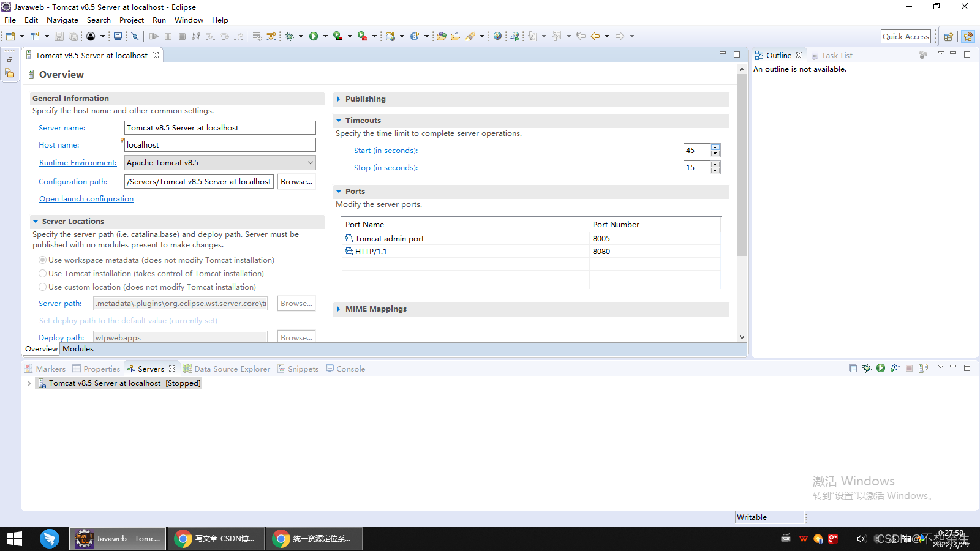Switch to the Markers tab
This screenshot has height=551, width=980.
[45, 369]
